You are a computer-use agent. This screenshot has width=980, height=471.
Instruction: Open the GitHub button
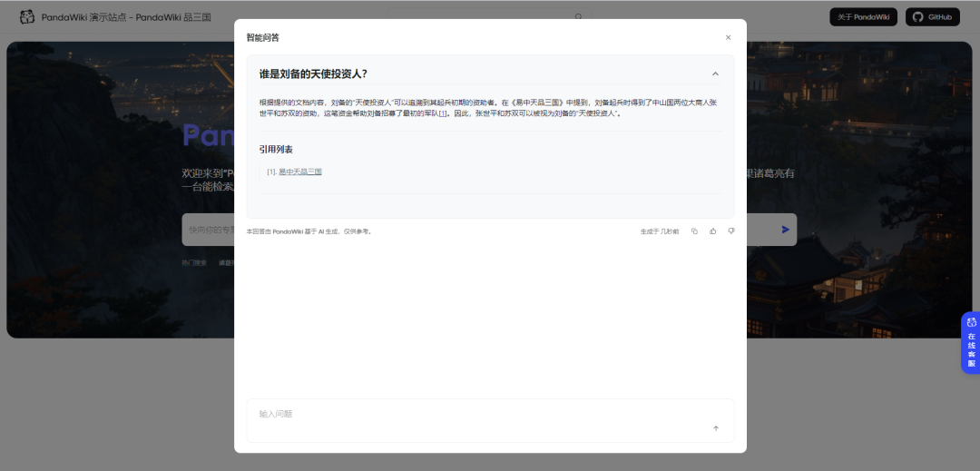click(933, 16)
